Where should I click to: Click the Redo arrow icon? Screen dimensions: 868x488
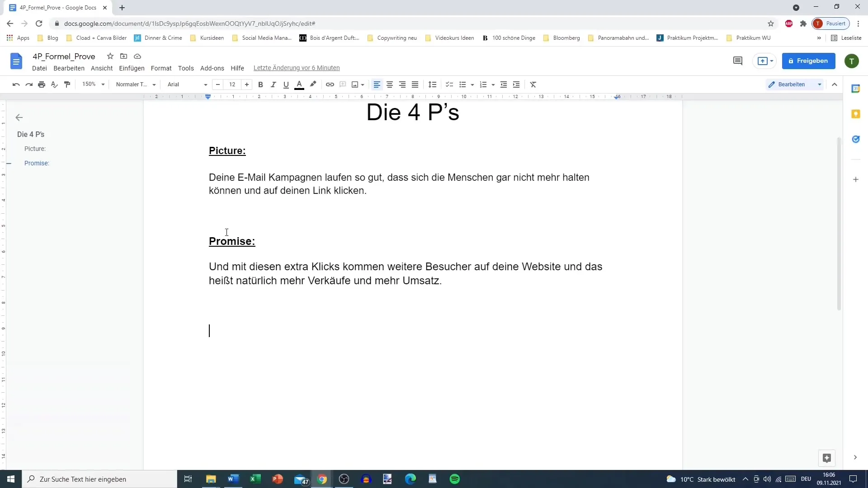(29, 84)
